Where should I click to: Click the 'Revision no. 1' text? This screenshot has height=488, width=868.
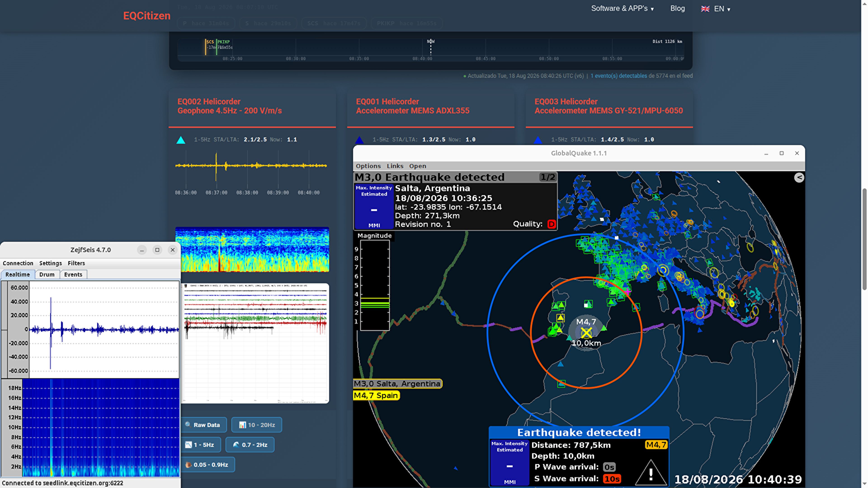click(423, 224)
